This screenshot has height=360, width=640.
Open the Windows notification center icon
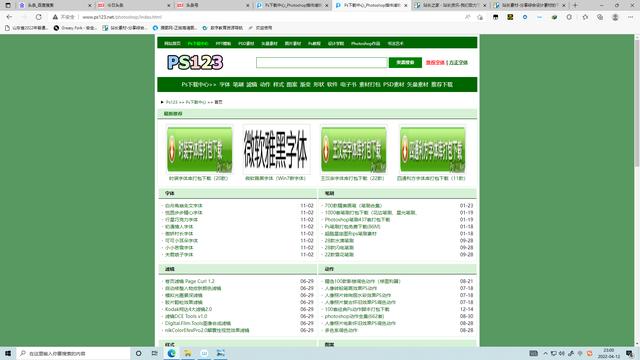click(x=630, y=353)
